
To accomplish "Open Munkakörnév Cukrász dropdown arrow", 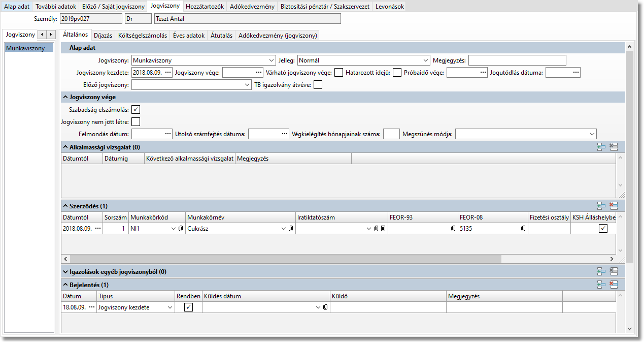I will [x=284, y=229].
